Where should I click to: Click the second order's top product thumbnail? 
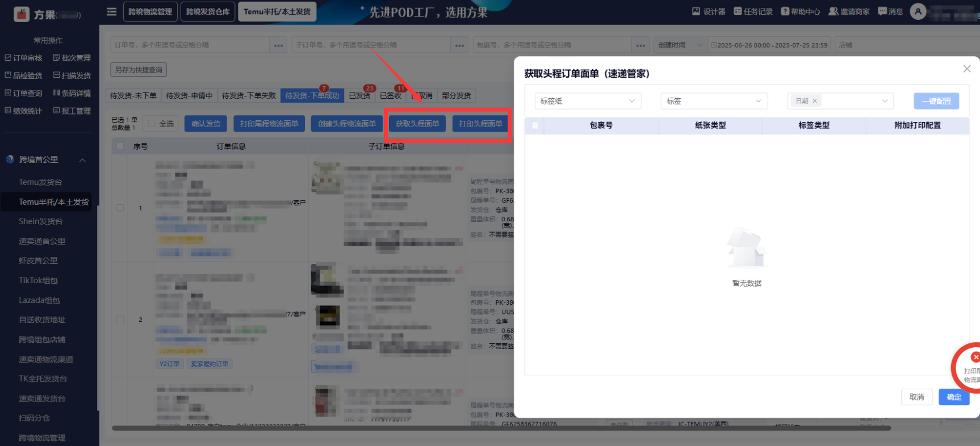(x=327, y=279)
